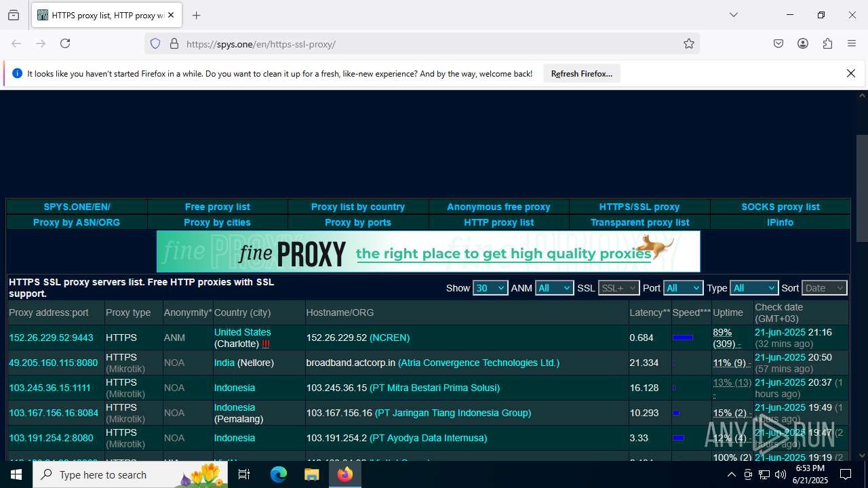
Task: Open HTTPS/SSL proxy page
Action: [639, 207]
